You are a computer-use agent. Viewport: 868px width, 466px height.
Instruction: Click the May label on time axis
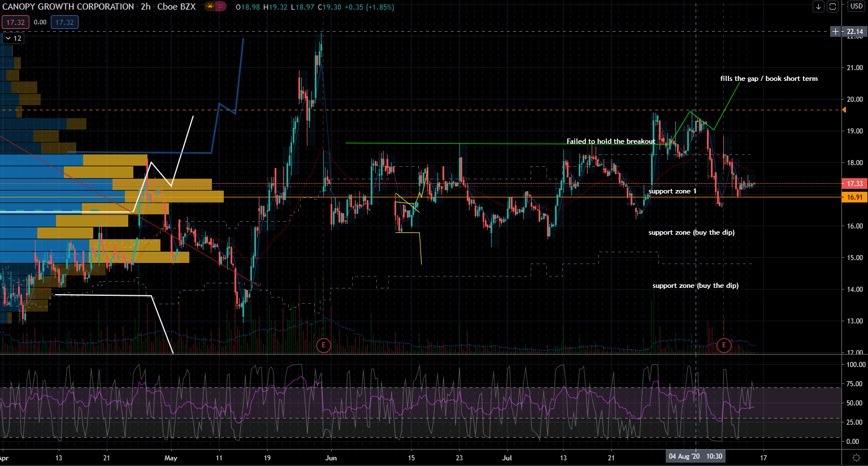click(171, 458)
